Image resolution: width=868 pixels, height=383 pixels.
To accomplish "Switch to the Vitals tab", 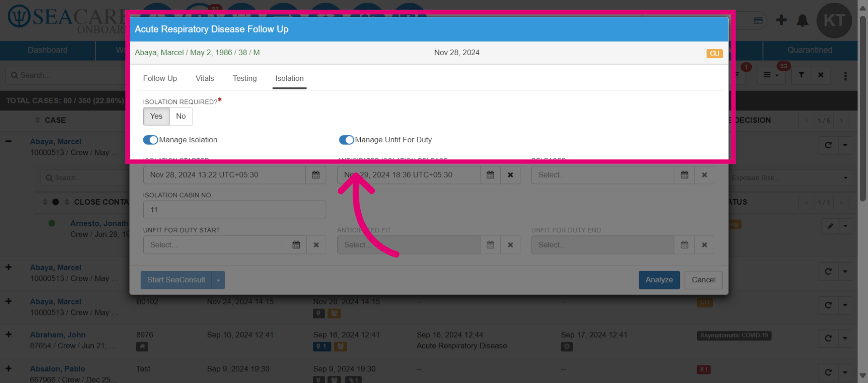I will (x=205, y=79).
